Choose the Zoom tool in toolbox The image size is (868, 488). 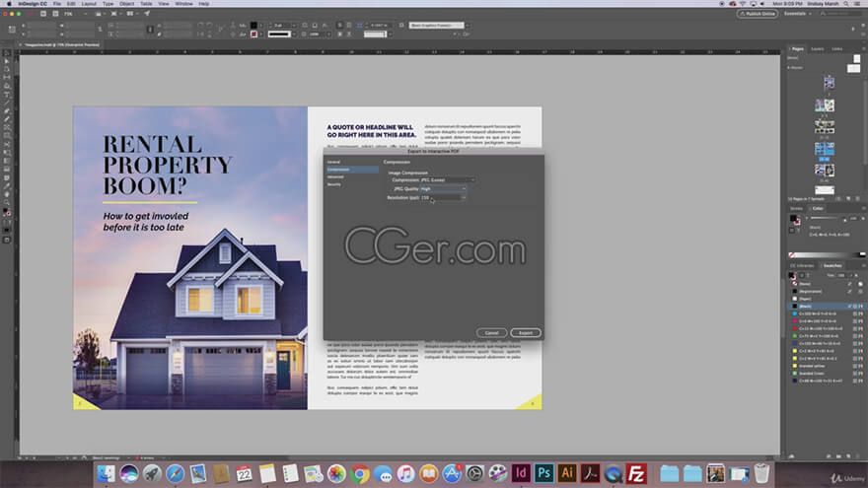(7, 202)
